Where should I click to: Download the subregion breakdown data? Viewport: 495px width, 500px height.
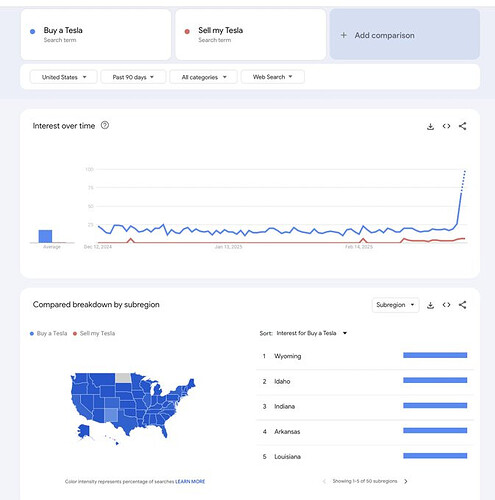(430, 305)
